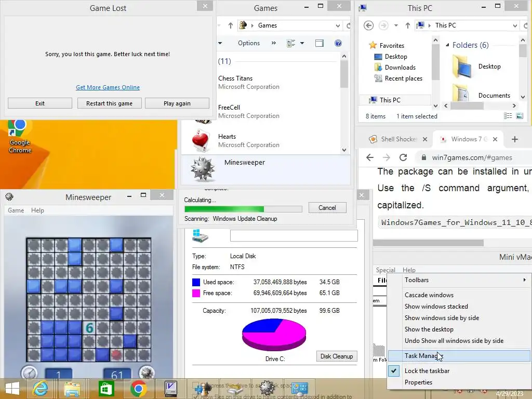Toggle Lock the taskbar option
This screenshot has width=532, height=399.
[427, 371]
